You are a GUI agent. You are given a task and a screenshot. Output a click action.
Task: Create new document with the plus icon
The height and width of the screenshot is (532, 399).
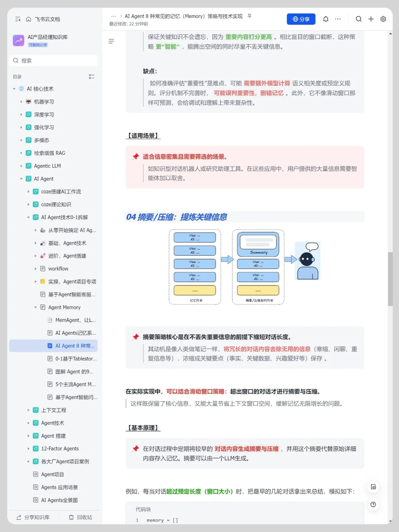(371, 19)
